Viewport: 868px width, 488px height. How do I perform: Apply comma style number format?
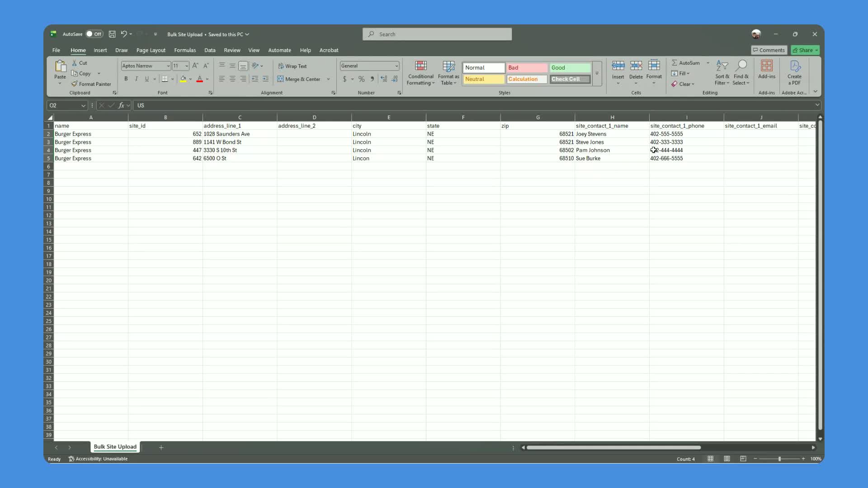point(372,79)
